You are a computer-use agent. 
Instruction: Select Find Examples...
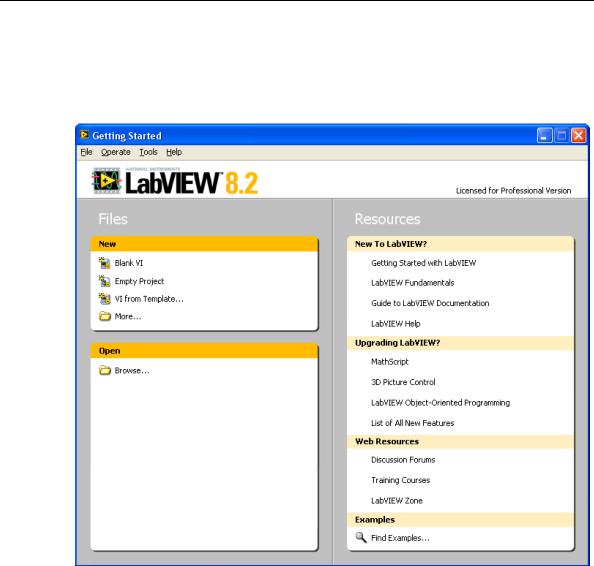coord(400,538)
